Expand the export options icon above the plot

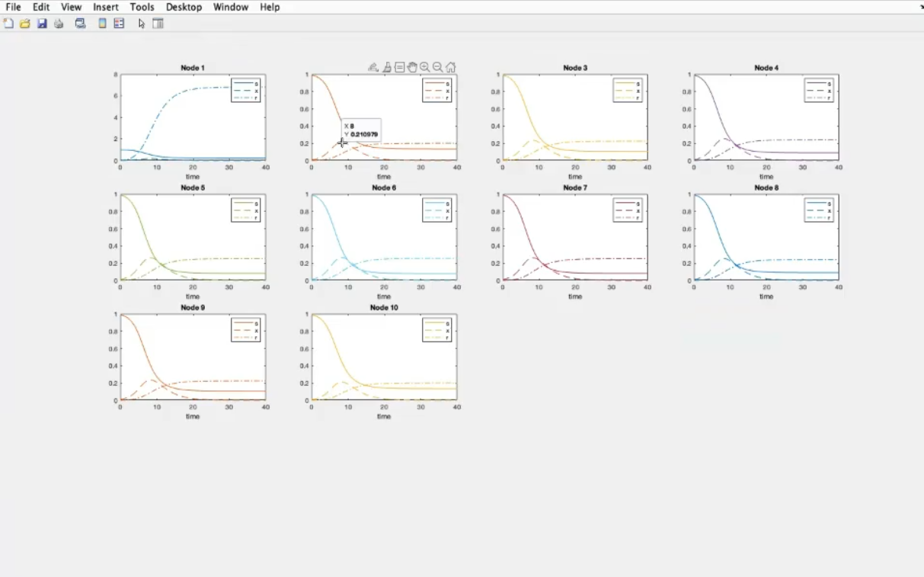click(373, 67)
